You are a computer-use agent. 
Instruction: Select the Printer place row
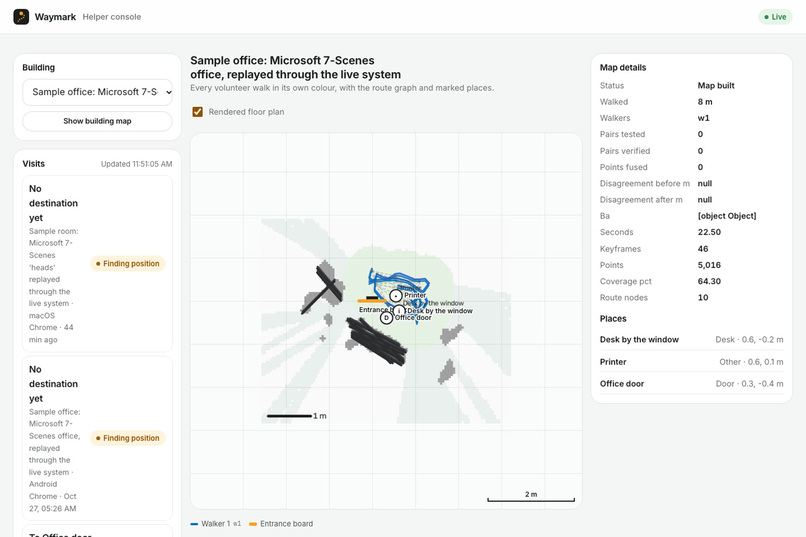[691, 362]
